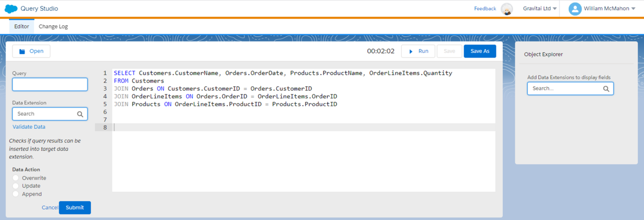Image resolution: width=644 pixels, height=220 pixels.
Task: Click the 'FROM Customers' line
Action: pyautogui.click(x=139, y=81)
